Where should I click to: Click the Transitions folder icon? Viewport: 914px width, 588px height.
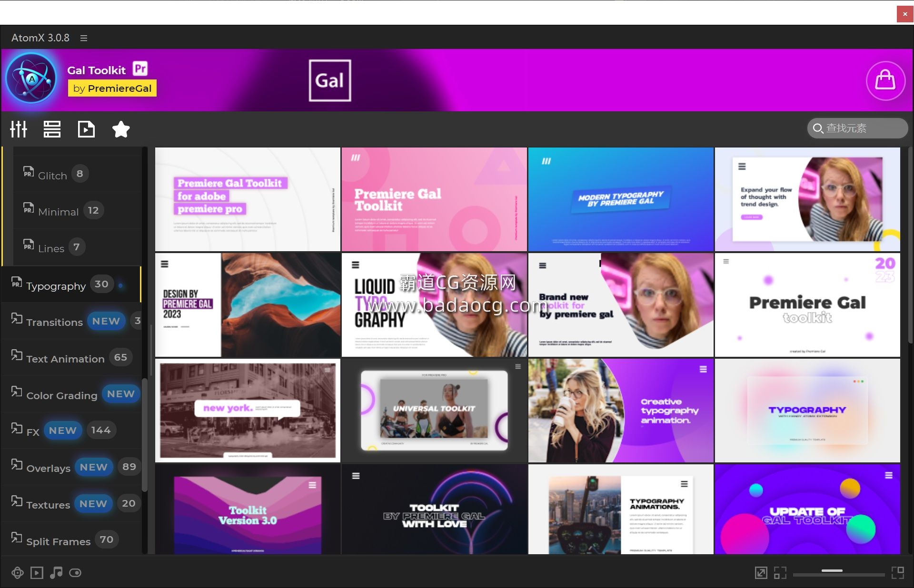[17, 319]
